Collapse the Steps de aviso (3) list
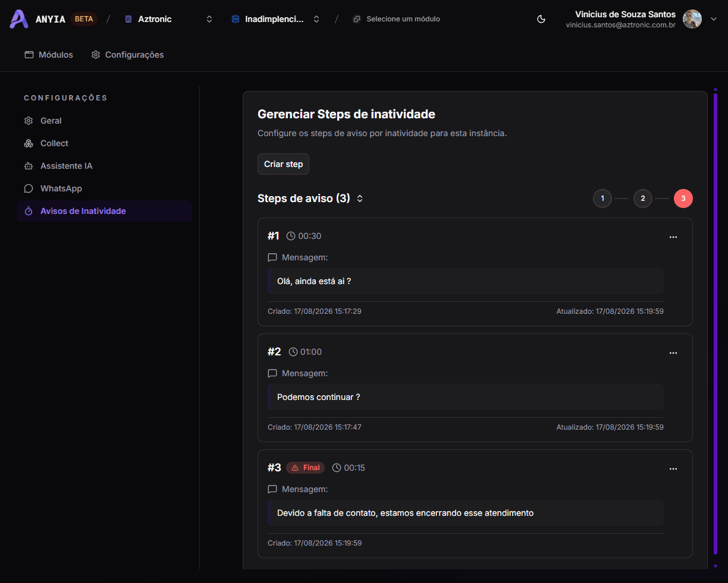Screen dimensions: 728x583 point(360,198)
